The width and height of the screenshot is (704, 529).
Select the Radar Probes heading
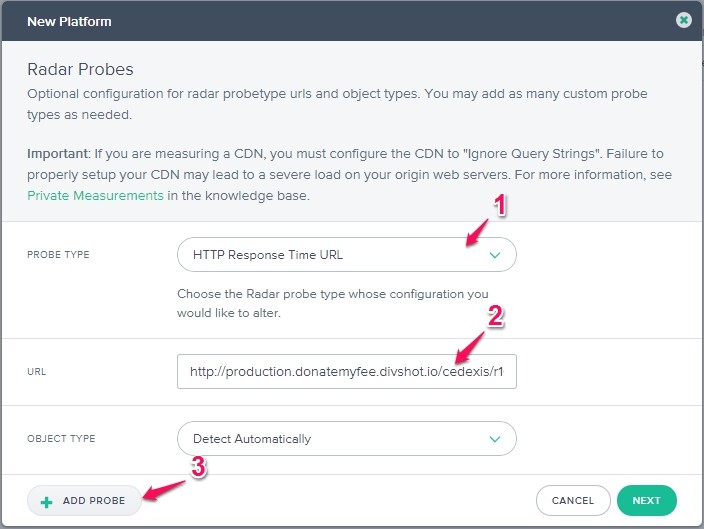(x=80, y=70)
